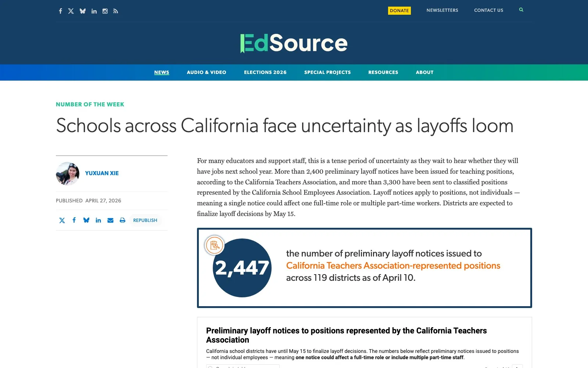Screen dimensions: 588x368
Task: Open the Bluesky icon in the header
Action: tap(83, 11)
